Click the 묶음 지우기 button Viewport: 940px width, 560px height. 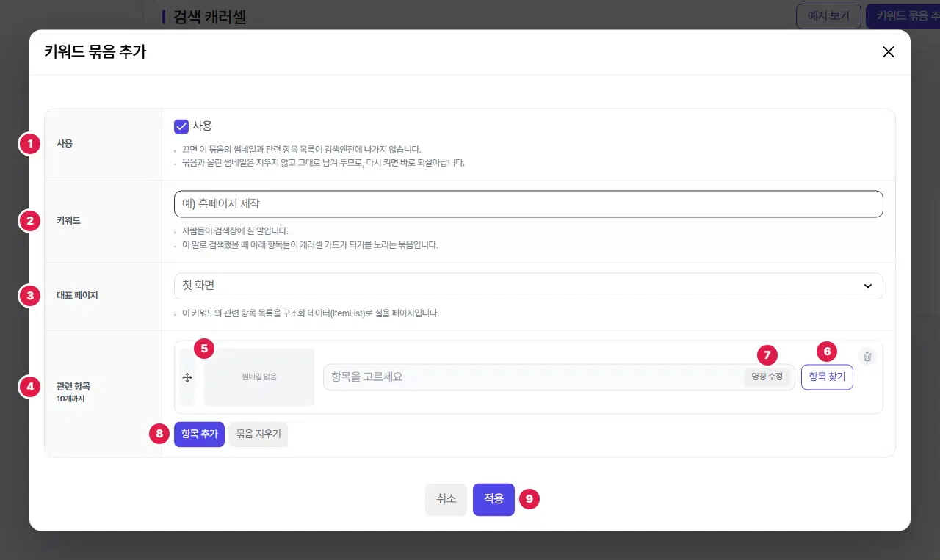[258, 434]
